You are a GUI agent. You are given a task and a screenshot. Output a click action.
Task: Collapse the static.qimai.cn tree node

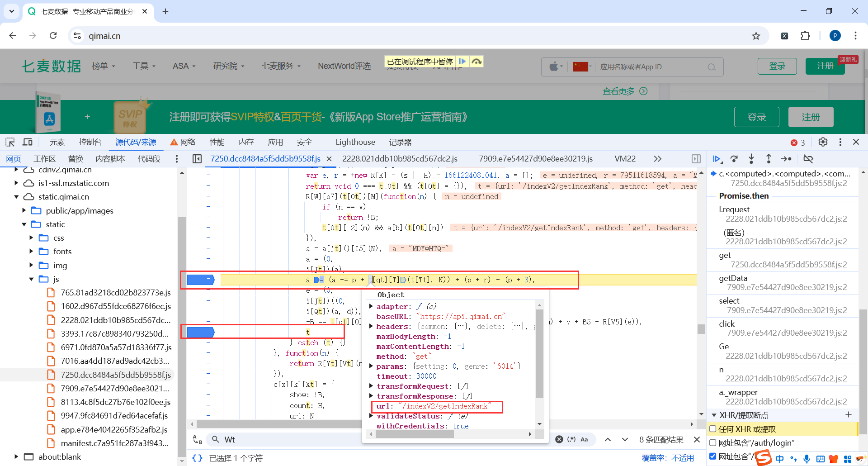click(x=16, y=197)
